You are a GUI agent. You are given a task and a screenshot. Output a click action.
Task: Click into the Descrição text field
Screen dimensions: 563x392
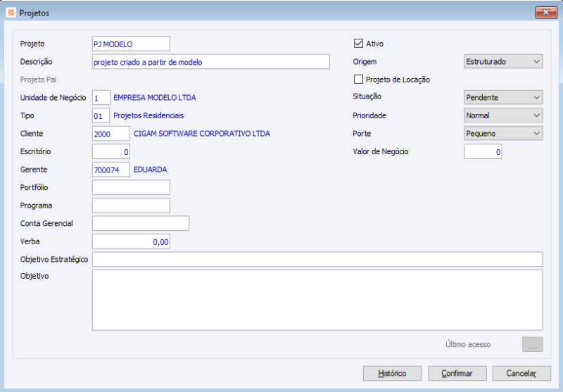pyautogui.click(x=210, y=62)
